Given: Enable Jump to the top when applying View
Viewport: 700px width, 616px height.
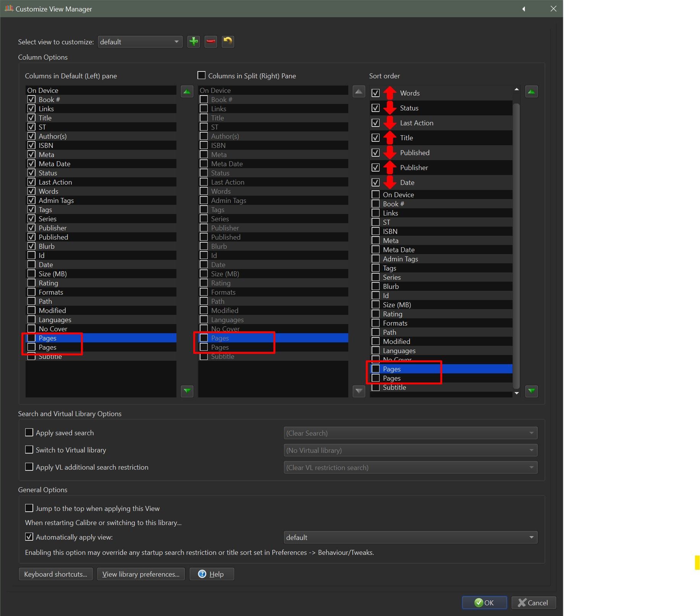Looking at the screenshot, I should [x=29, y=508].
